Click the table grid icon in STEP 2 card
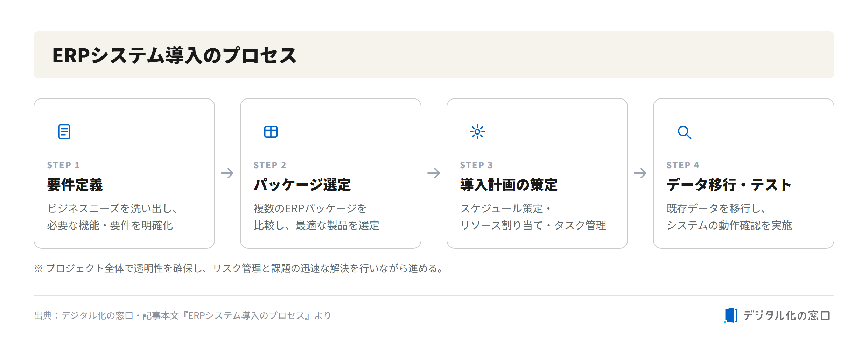 click(x=271, y=132)
